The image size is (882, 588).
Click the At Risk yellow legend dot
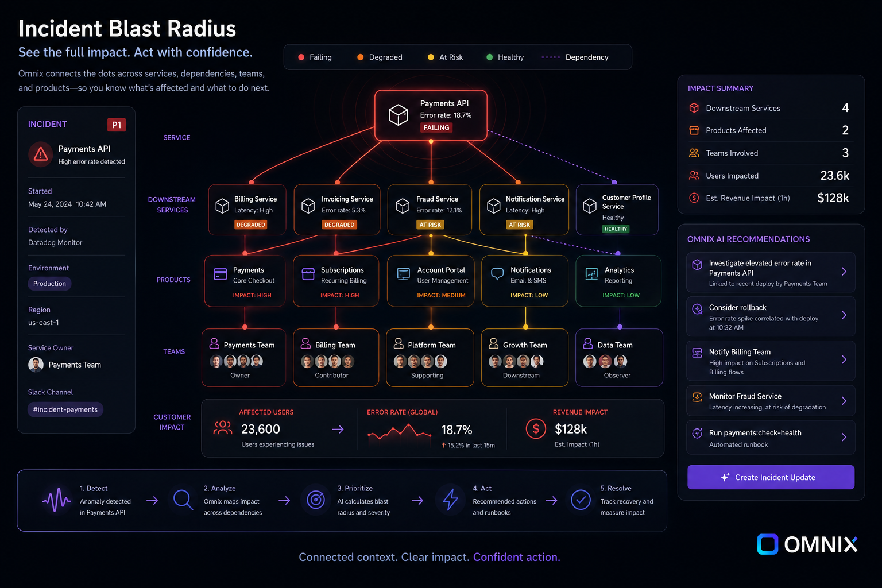coord(431,57)
